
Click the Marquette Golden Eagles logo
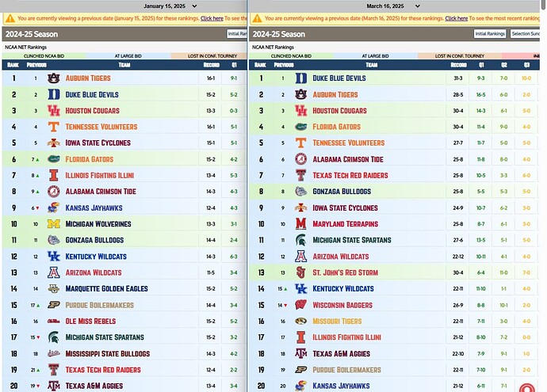pos(53,289)
